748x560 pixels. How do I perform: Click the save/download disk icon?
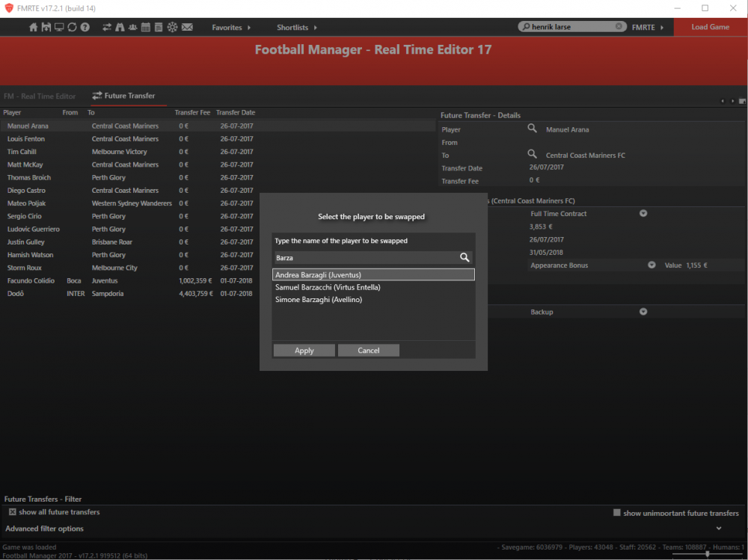pos(46,27)
